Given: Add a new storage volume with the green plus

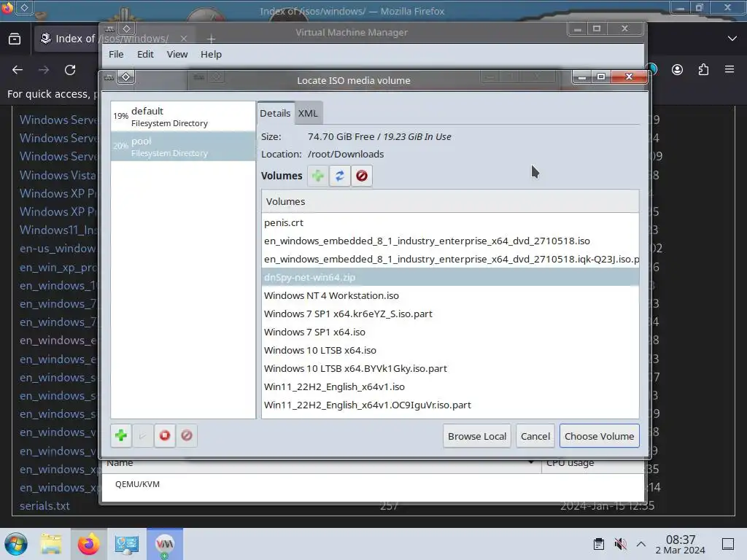Looking at the screenshot, I should pyautogui.click(x=318, y=176).
